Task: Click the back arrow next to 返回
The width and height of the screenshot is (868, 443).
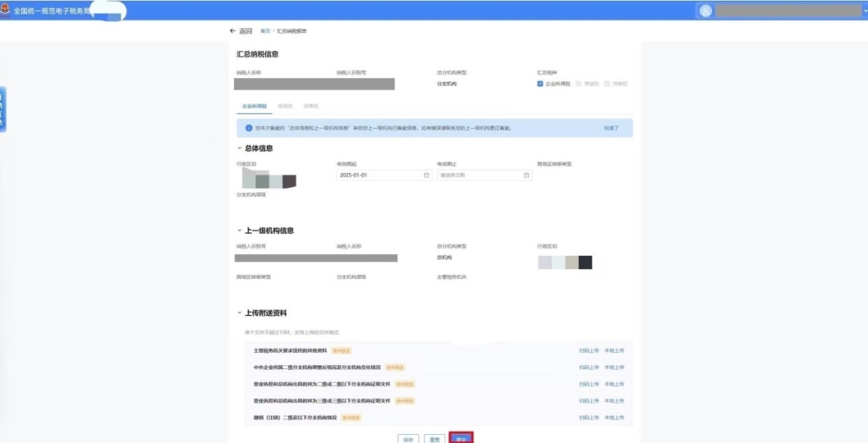Action: [232, 31]
